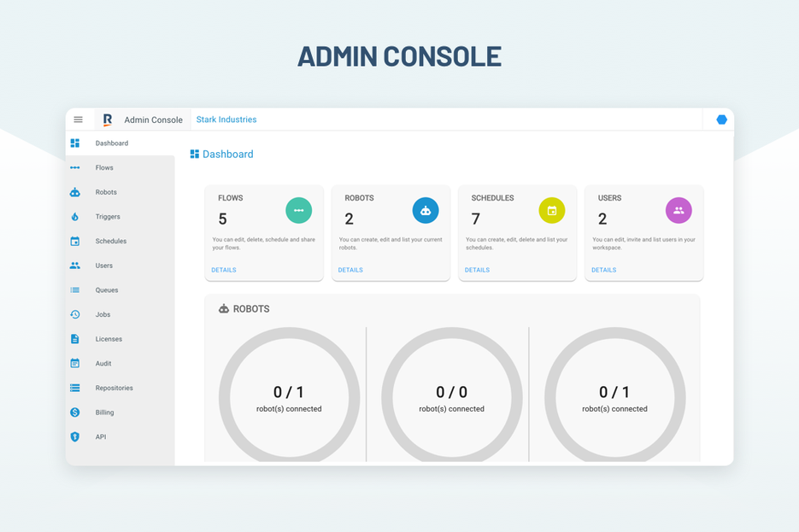
Task: View DETAILS on the FLOWS card
Action: pyautogui.click(x=223, y=270)
